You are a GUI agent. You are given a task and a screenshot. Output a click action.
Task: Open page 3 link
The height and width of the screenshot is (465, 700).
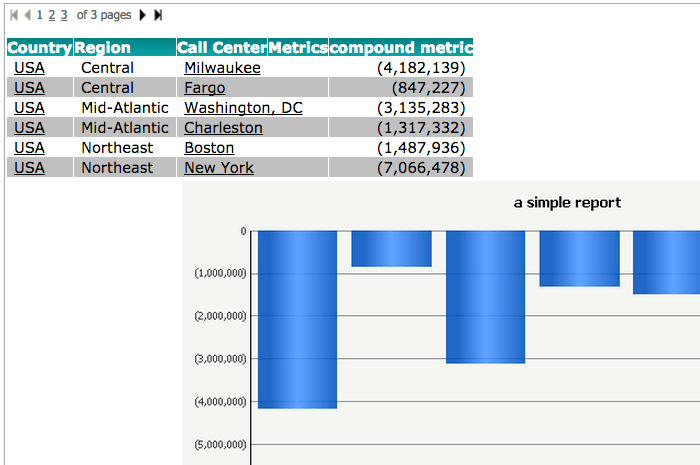click(x=64, y=15)
